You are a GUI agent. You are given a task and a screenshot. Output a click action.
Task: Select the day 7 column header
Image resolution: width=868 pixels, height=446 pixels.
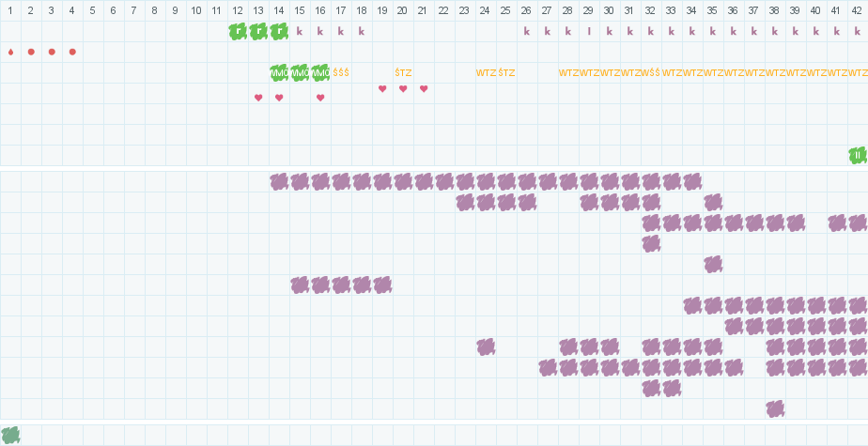tap(134, 10)
